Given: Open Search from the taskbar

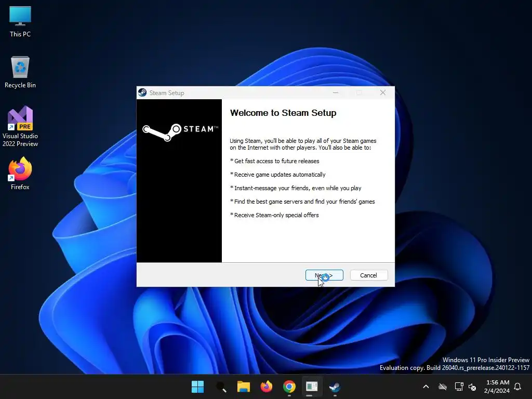Looking at the screenshot, I should [x=221, y=387].
